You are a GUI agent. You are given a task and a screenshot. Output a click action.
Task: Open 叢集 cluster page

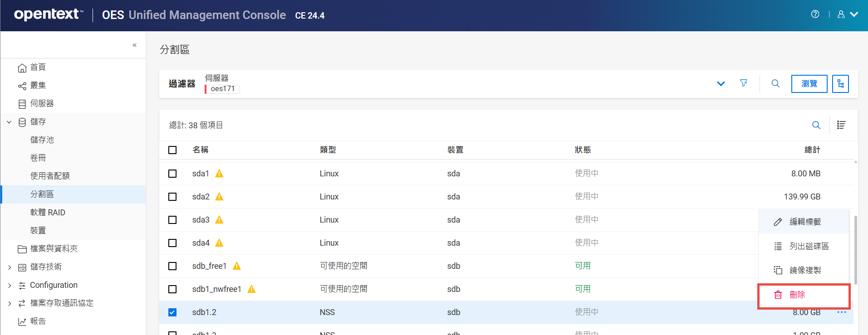pos(38,85)
